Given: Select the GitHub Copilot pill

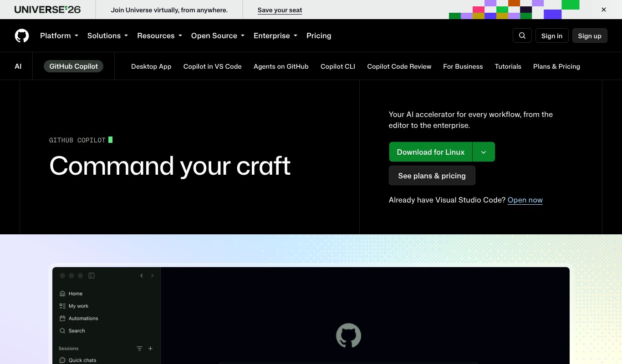Looking at the screenshot, I should [74, 66].
